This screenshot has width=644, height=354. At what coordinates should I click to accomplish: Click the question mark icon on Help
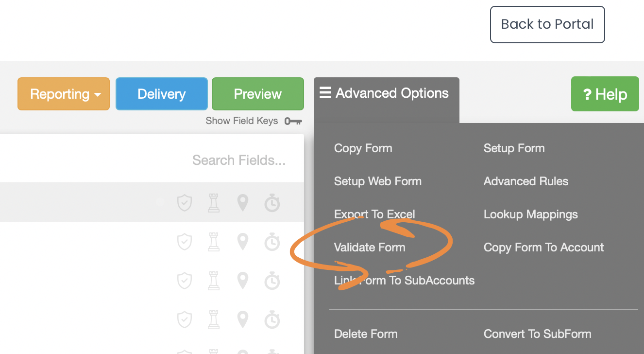(587, 94)
